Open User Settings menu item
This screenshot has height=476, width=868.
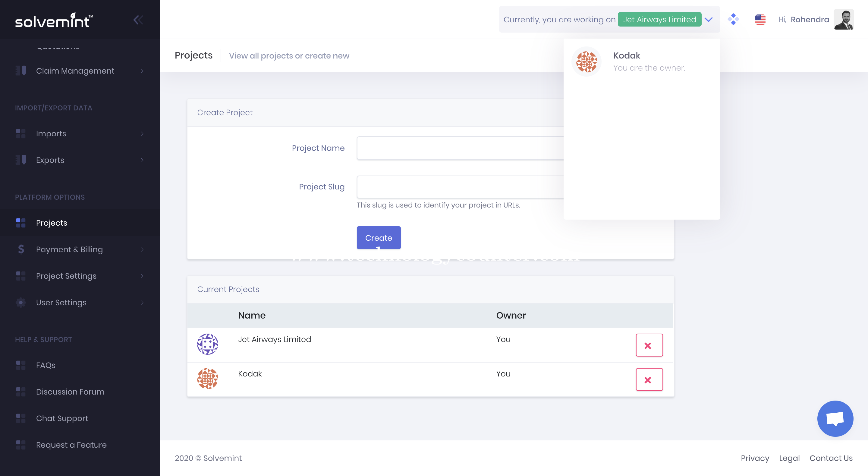tap(80, 303)
